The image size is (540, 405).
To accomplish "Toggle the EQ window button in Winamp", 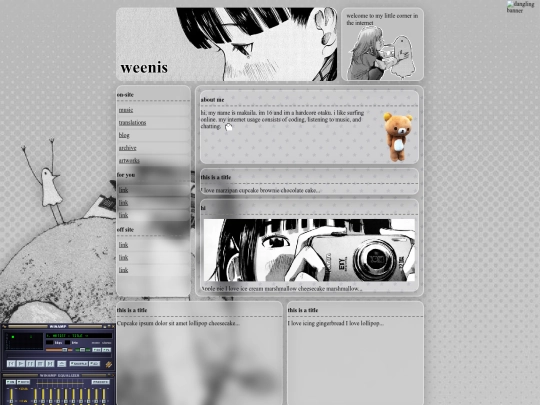I will [97, 350].
